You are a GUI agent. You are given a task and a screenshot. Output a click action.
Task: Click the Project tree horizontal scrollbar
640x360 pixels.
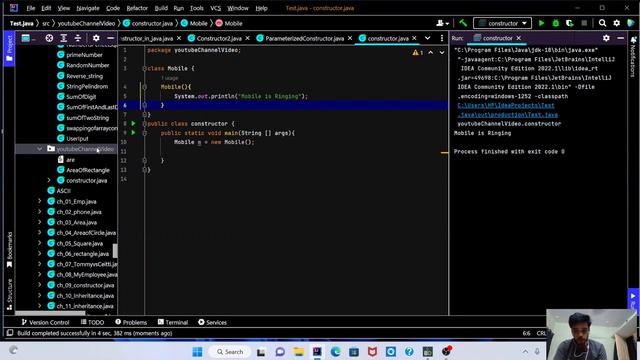(50, 313)
